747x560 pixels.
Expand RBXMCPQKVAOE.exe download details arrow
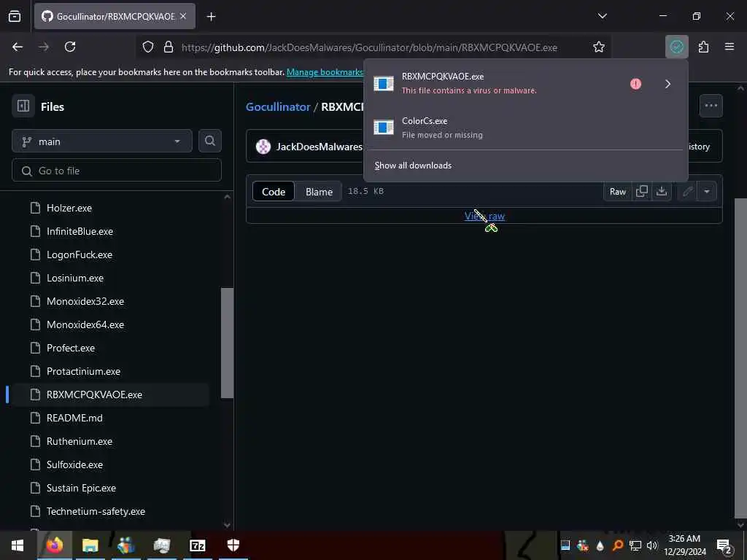pyautogui.click(x=668, y=84)
